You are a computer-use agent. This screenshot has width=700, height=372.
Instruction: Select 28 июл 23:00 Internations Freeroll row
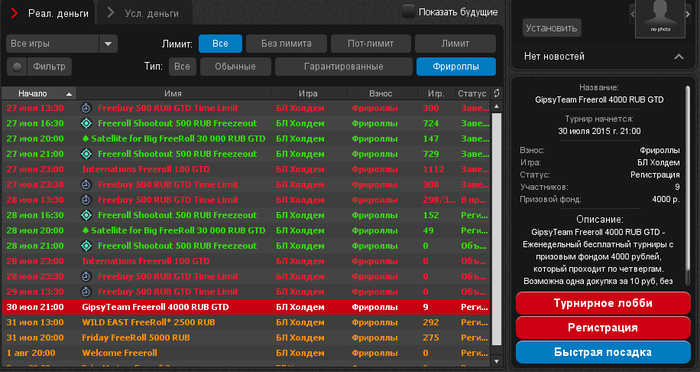pyautogui.click(x=246, y=261)
